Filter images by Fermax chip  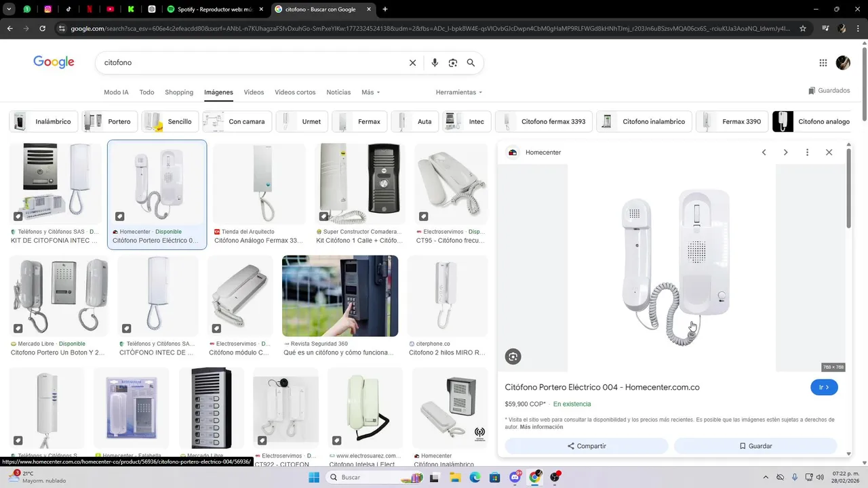(359, 122)
